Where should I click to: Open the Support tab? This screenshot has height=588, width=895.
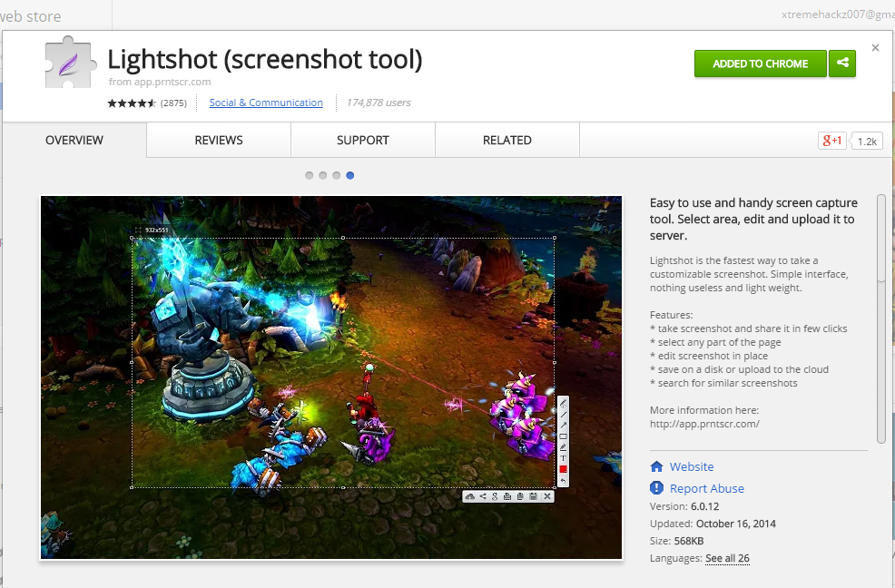point(363,140)
